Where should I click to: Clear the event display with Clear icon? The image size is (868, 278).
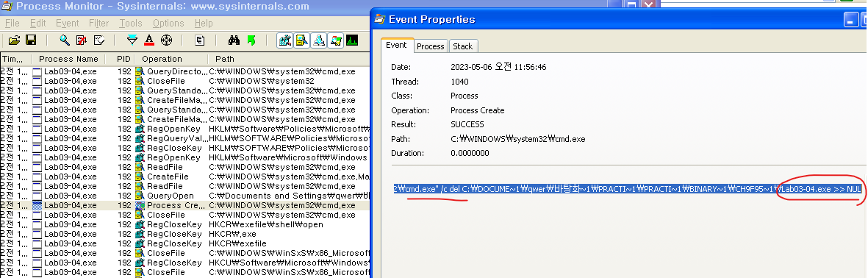coord(99,40)
